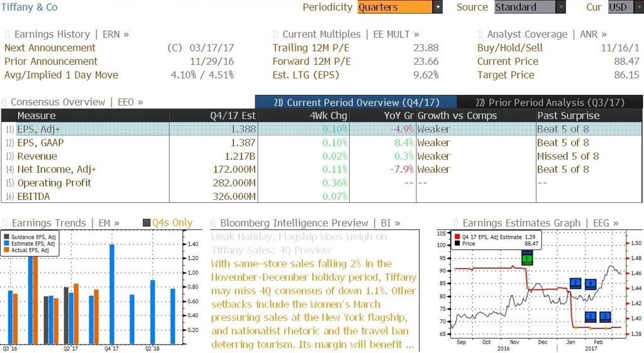The image size is (644, 353).
Task: Click the blue marker labeled 1 on graph
Action: tap(591, 317)
